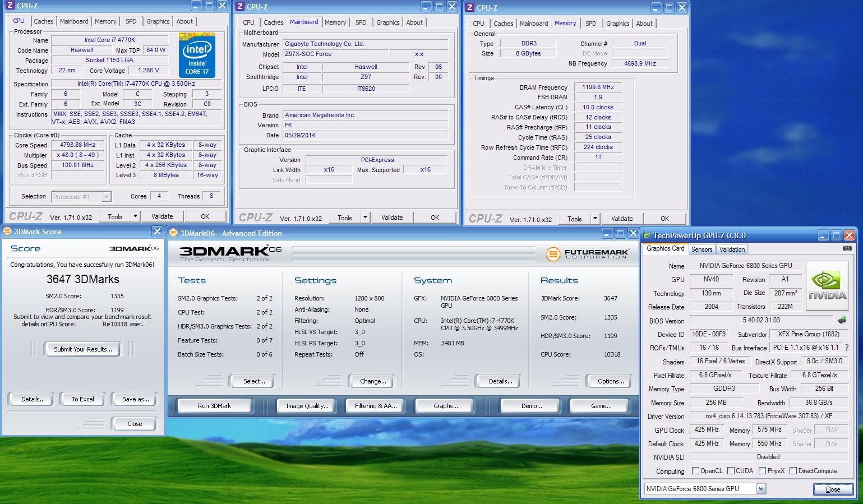This screenshot has width=863, height=504.
Task: Click the NB Frequency 4698.9 MHz value
Action: 640,63
